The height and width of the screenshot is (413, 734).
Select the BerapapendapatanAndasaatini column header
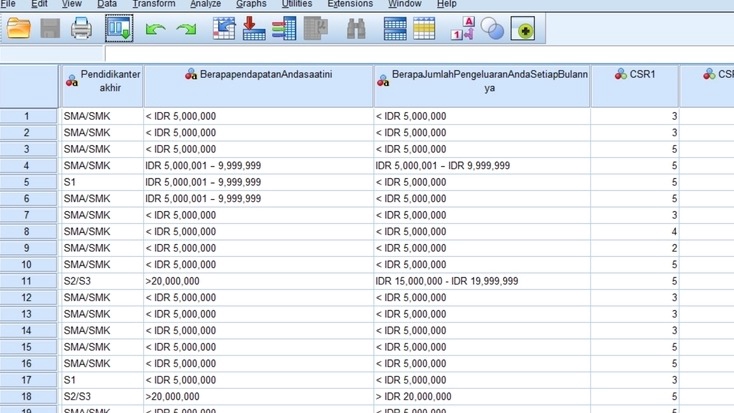tap(258, 86)
